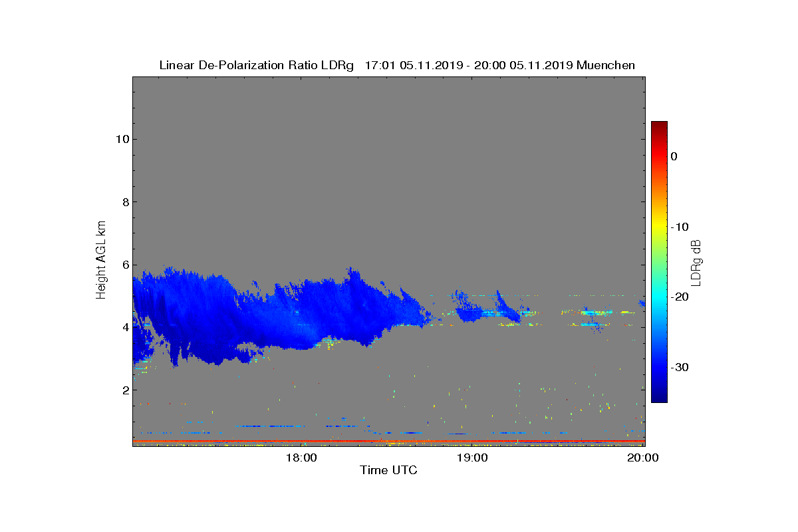Click the 20:00 time axis label
The width and height of the screenshot is (798, 532).
[644, 458]
